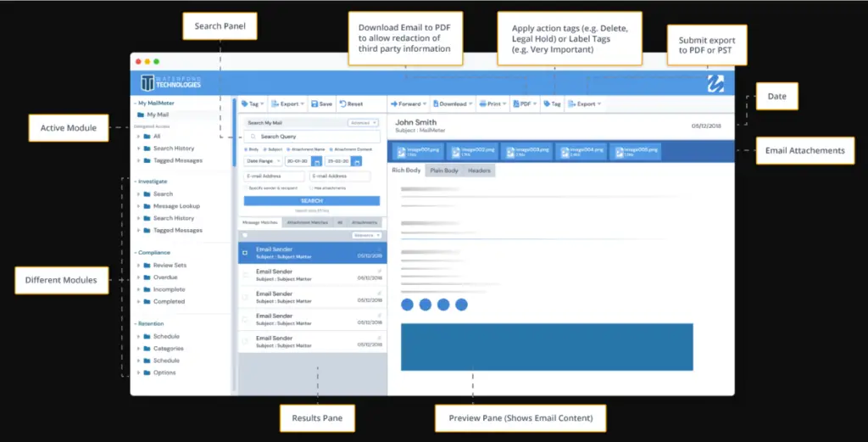Open calendar picker beside 20-01-20 date
This screenshot has height=442, width=868.
317,161
